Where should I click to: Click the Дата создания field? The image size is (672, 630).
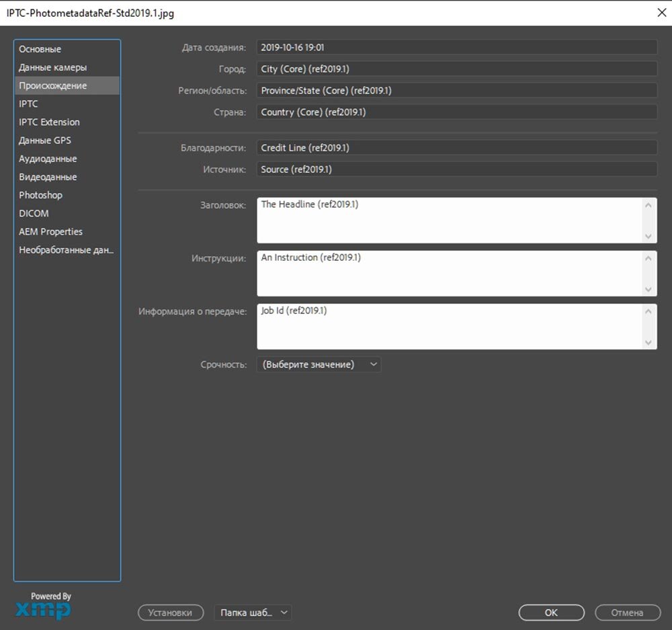pyautogui.click(x=457, y=47)
